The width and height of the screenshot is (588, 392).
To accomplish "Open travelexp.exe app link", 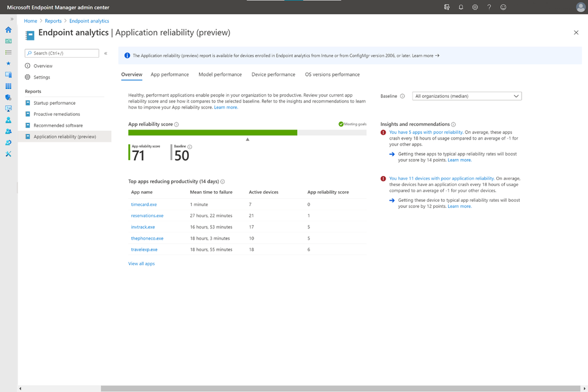I will [144, 250].
